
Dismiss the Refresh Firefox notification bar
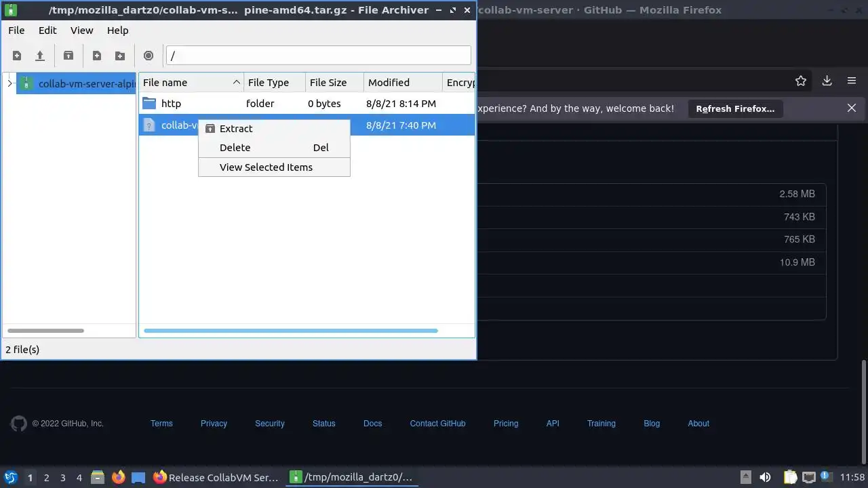[852, 108]
